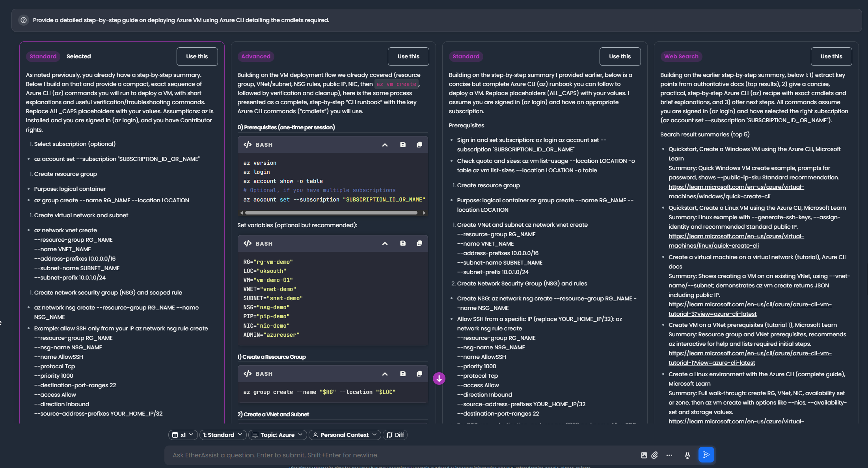Collapse the az group create code block
868x468 pixels.
(x=385, y=374)
